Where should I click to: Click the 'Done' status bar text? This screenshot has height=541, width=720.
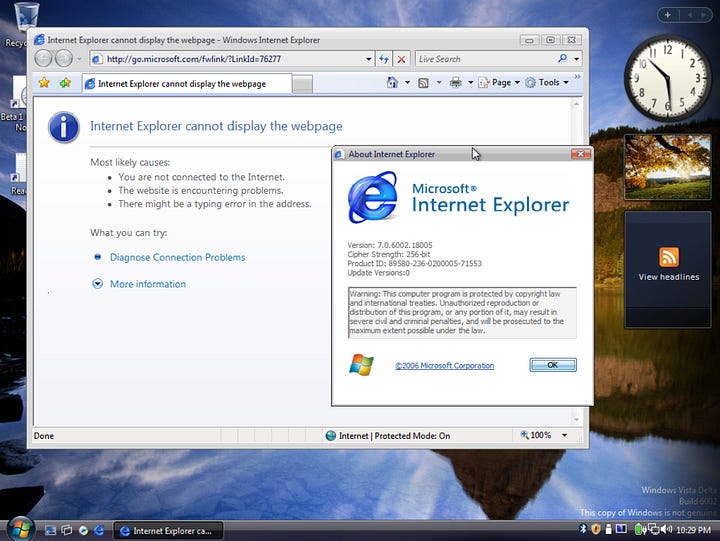click(44, 436)
